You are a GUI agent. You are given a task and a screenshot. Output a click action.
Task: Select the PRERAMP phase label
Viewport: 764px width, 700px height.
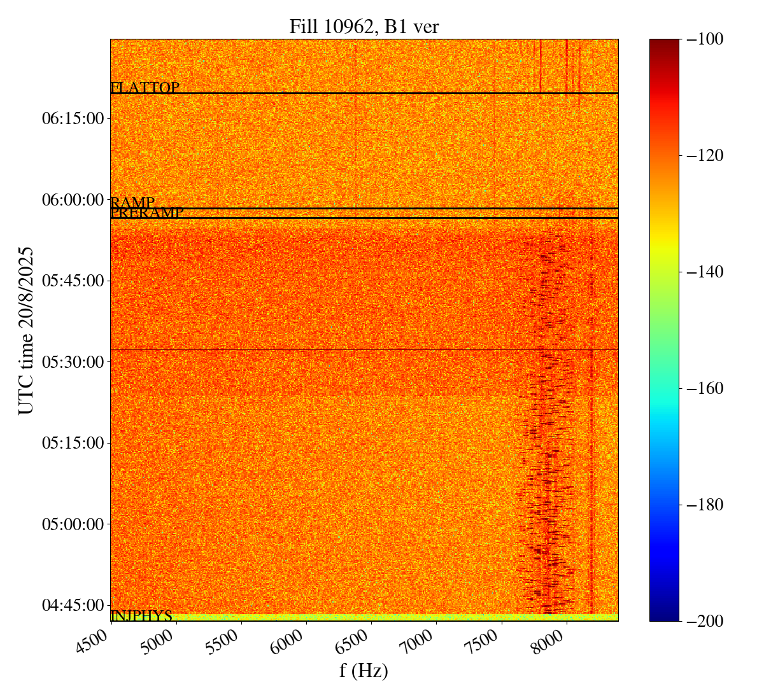coord(147,213)
